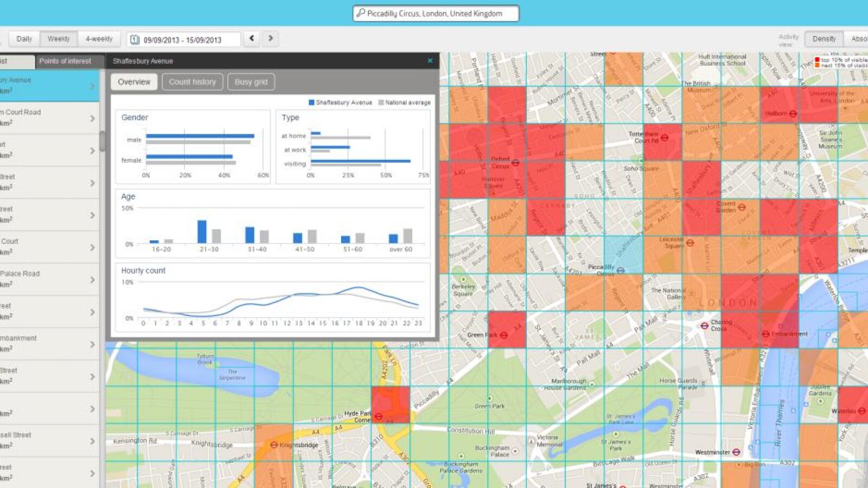
Task: Click the calendar icon beside date range
Action: tap(135, 40)
